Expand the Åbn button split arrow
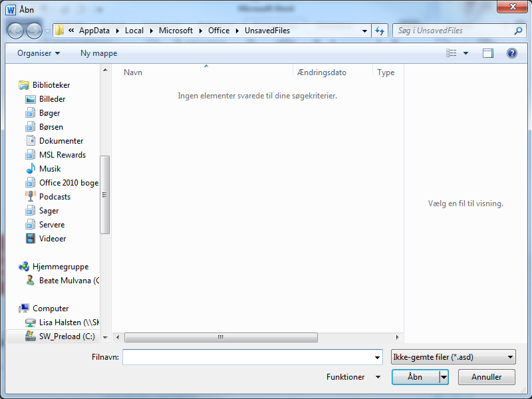 pyautogui.click(x=444, y=377)
